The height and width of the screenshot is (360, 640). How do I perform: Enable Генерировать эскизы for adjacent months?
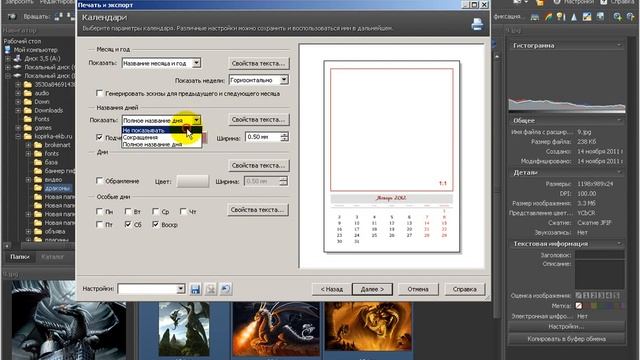point(99,93)
